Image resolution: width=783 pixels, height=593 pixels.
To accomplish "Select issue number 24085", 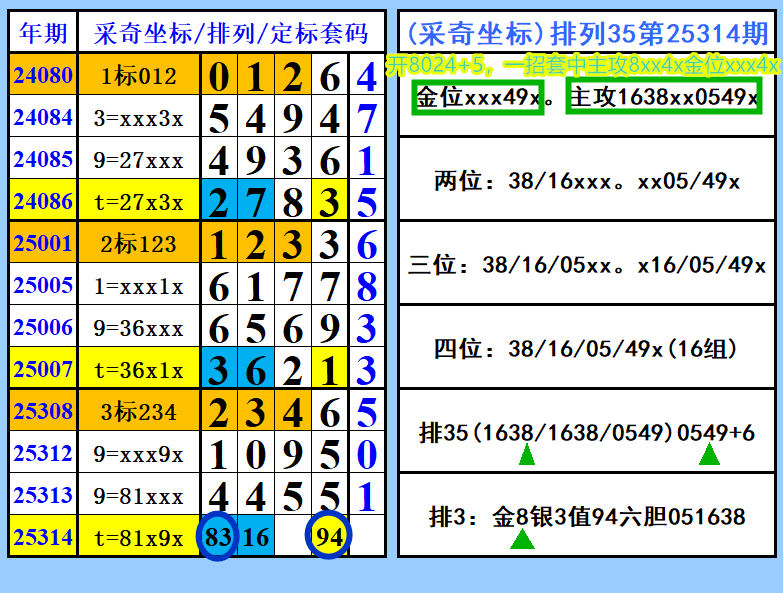I will pyautogui.click(x=43, y=159).
